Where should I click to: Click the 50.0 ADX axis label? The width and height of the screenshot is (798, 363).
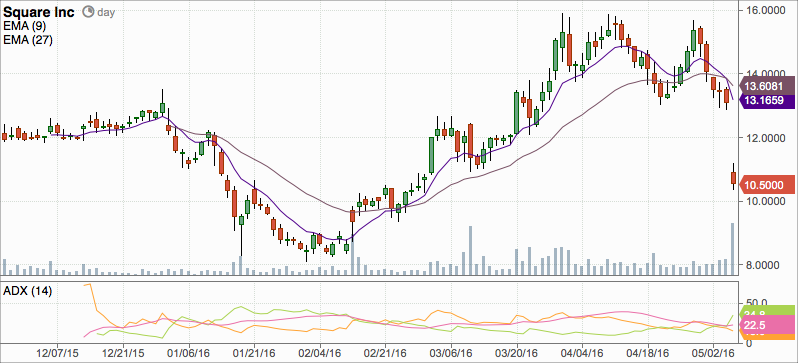tap(756, 303)
